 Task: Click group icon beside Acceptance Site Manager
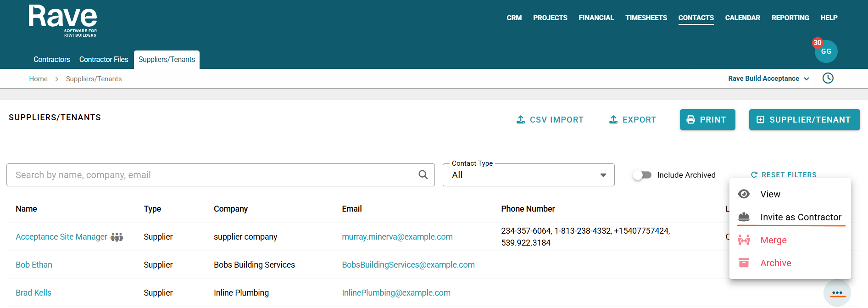(117, 237)
